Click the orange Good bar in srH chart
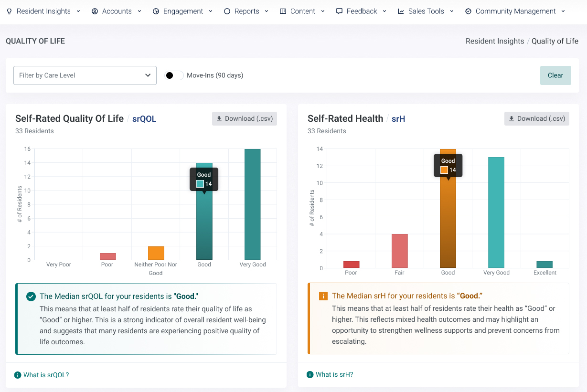 (448, 224)
